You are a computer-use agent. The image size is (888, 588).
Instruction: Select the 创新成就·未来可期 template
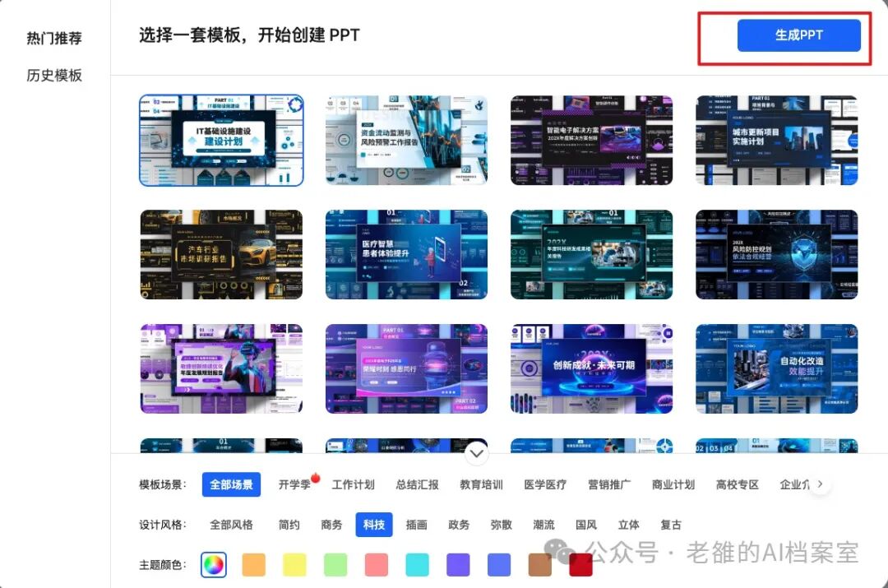[591, 368]
